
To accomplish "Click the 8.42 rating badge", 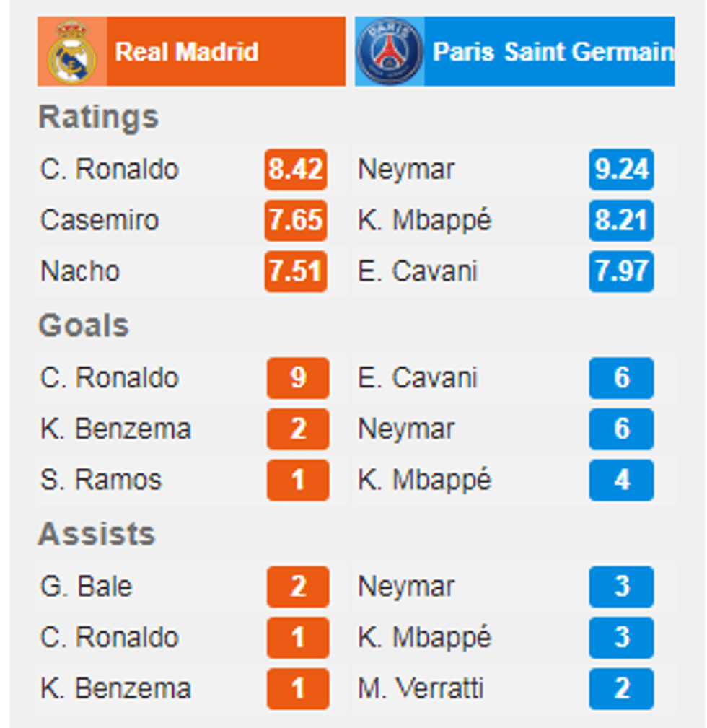I will coord(296,169).
